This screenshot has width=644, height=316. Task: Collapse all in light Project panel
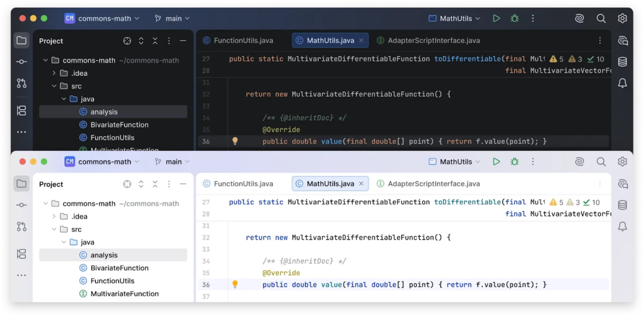(155, 184)
